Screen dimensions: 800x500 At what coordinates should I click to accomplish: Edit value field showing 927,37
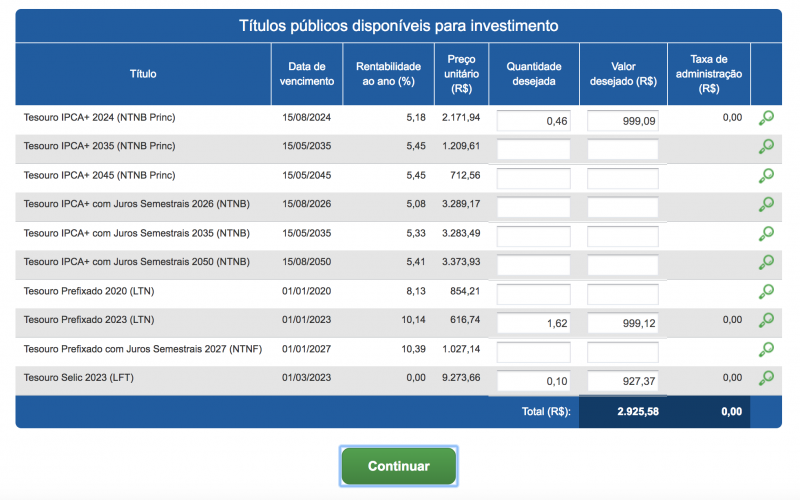[x=623, y=381]
